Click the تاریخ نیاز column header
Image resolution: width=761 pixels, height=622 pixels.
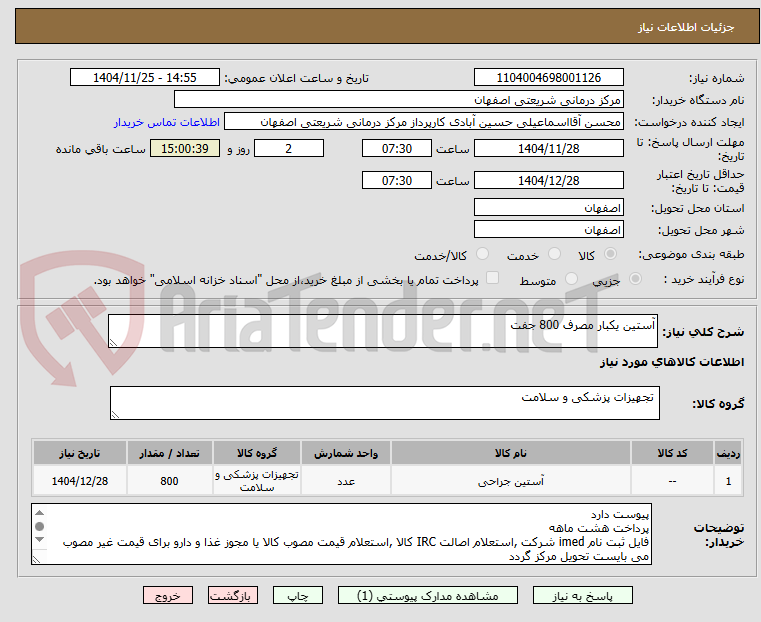coord(80,453)
